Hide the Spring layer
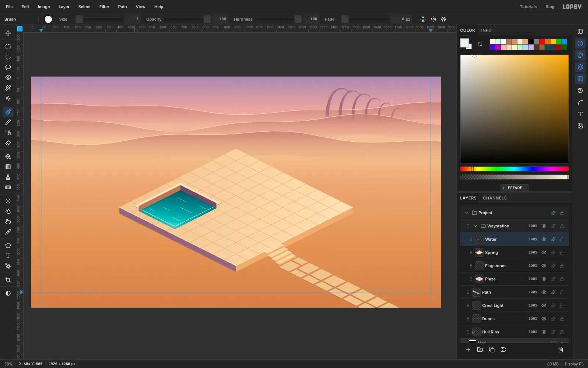The height and width of the screenshot is (368, 588). (544, 252)
